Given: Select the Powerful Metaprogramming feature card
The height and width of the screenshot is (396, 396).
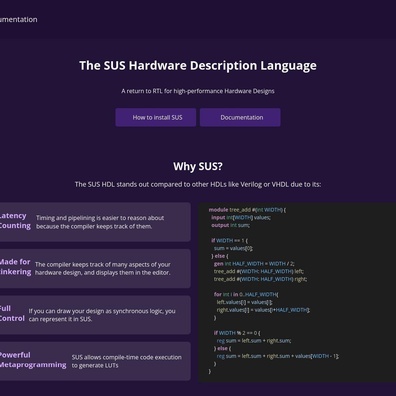Looking at the screenshot, I should pyautogui.click(x=95, y=361).
